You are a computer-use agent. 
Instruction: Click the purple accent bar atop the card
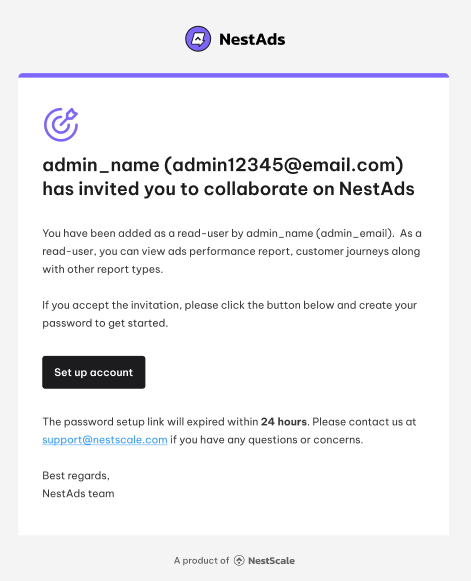[x=233, y=75]
